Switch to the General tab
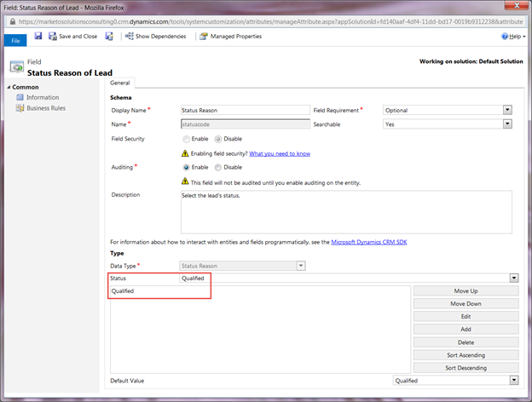The width and height of the screenshot is (532, 402). (119, 83)
